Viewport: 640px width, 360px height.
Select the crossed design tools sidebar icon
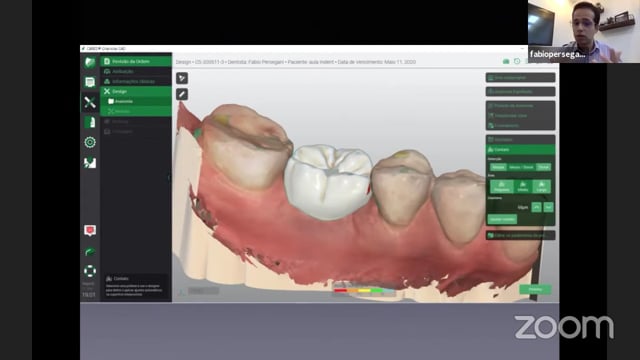(x=90, y=102)
